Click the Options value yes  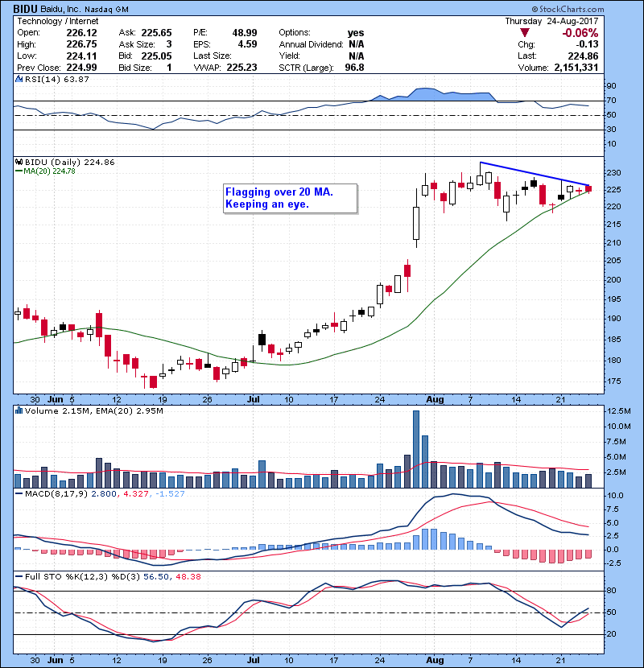point(356,33)
